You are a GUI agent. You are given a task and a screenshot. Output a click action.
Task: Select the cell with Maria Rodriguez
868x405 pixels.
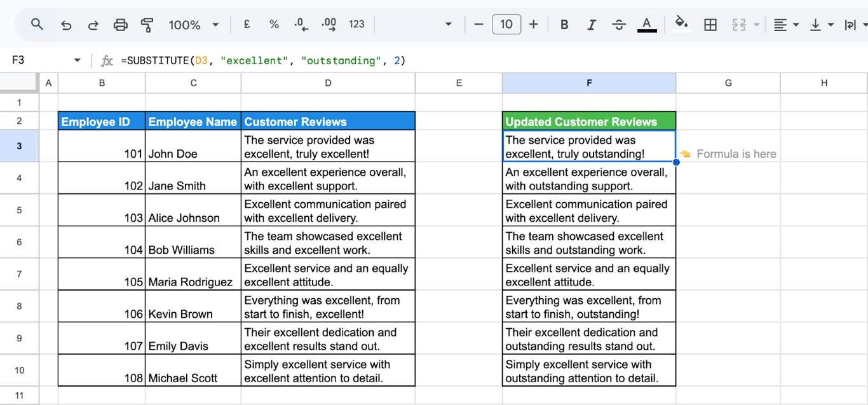pyautogui.click(x=193, y=274)
